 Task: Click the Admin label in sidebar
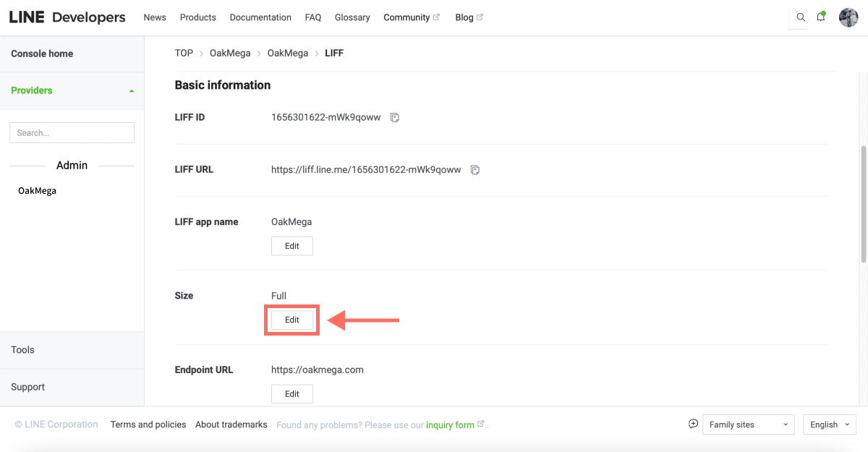point(72,166)
